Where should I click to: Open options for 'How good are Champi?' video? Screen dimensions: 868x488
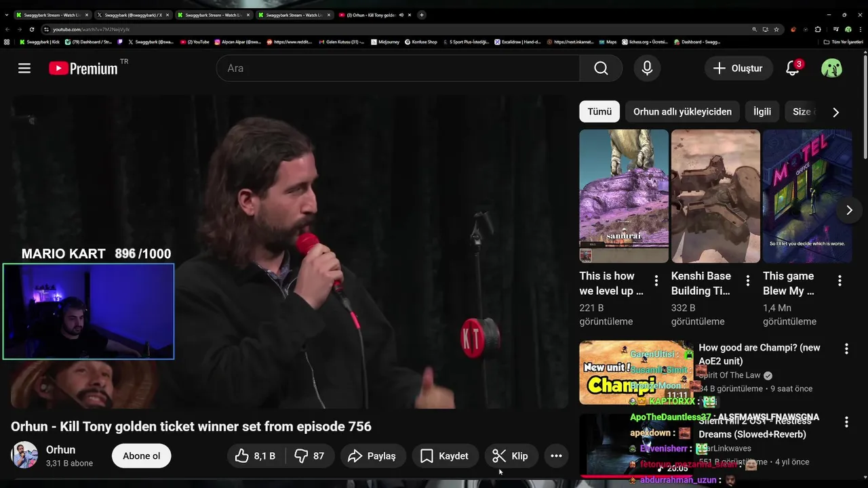[846, 349]
